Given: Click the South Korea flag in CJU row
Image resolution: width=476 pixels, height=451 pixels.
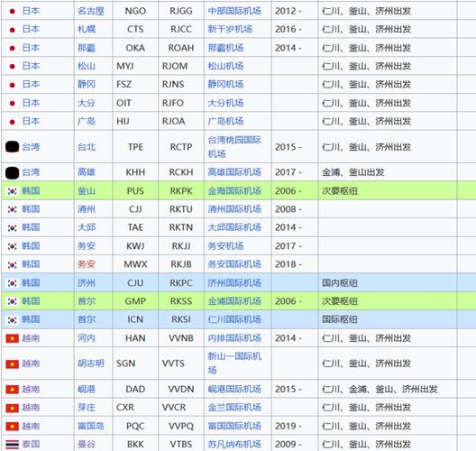Looking at the screenshot, I should 12,283.
